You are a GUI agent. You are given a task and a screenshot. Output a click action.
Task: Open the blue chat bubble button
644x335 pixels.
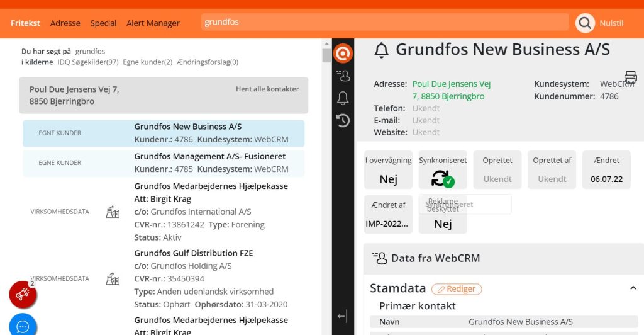23,326
